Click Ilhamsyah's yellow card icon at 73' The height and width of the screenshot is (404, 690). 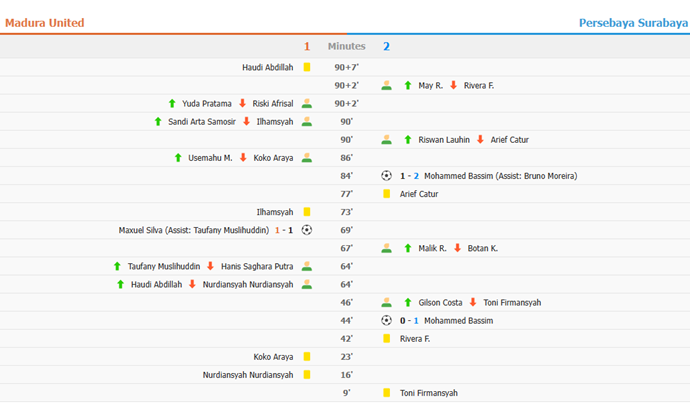pyautogui.click(x=307, y=212)
